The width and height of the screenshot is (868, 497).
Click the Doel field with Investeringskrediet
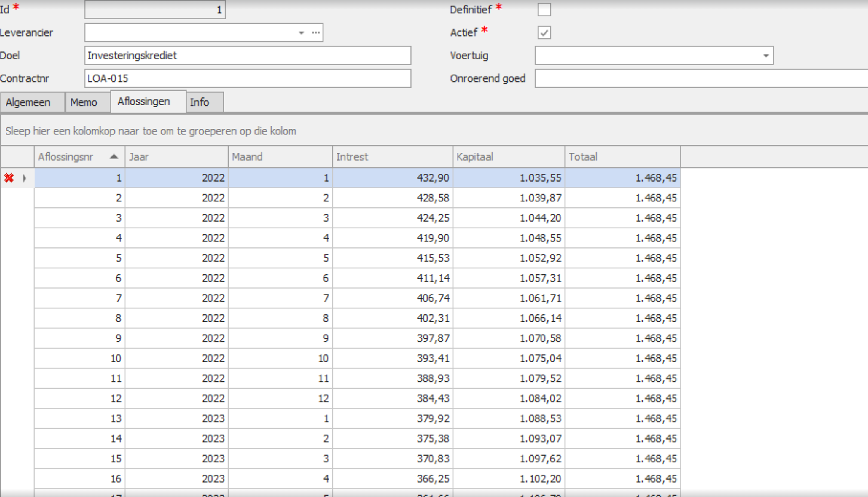247,56
